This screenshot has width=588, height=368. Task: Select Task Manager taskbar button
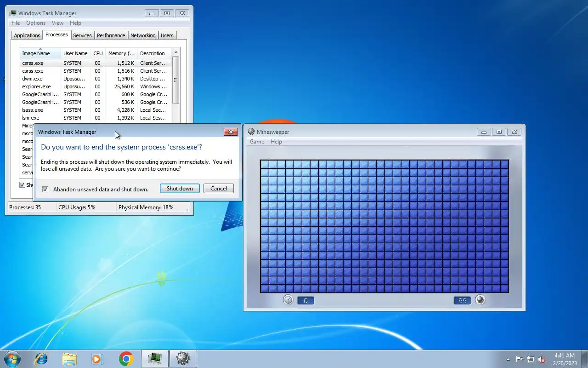point(154,359)
